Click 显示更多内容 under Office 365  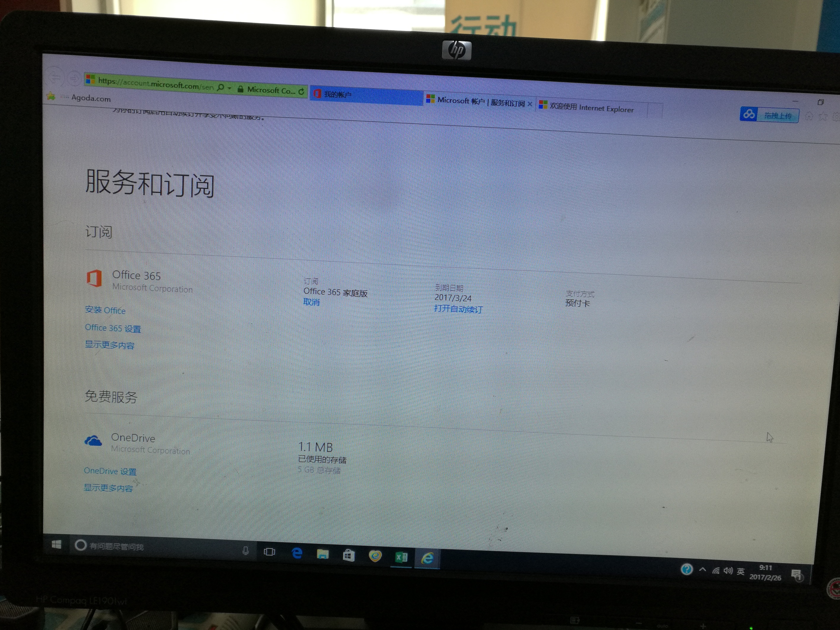click(x=109, y=345)
